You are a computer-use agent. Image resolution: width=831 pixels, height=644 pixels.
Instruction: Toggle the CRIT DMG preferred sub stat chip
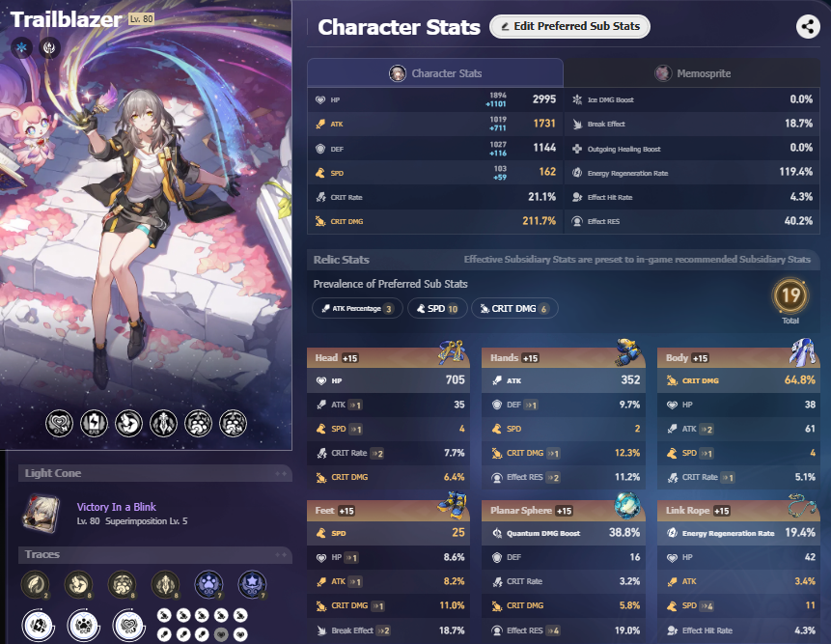click(514, 309)
